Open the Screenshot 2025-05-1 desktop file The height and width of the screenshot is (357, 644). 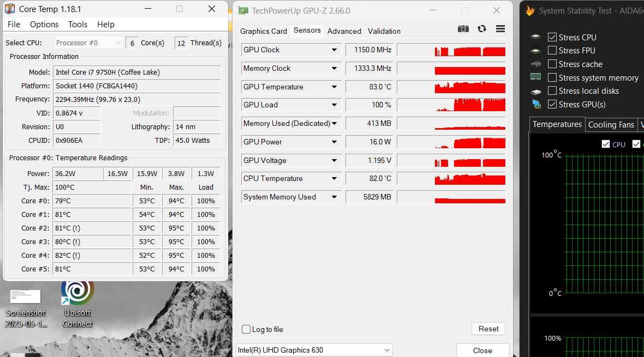26,308
